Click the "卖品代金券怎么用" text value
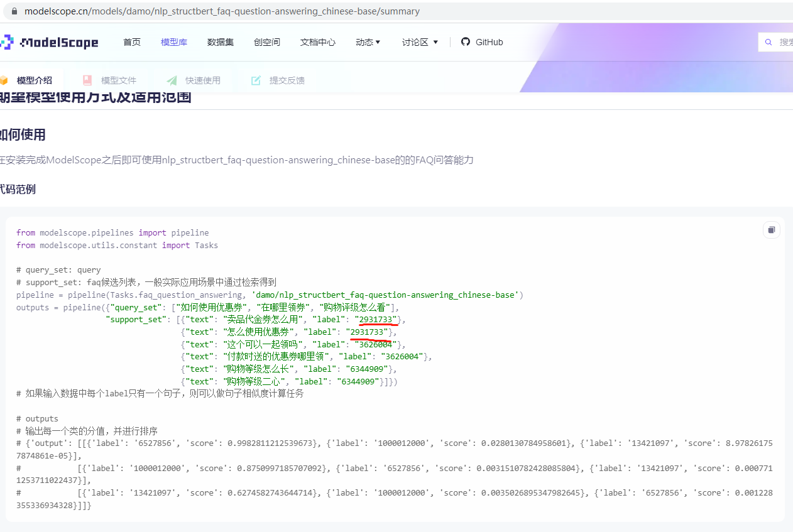Image resolution: width=793 pixels, height=532 pixels. tap(263, 320)
